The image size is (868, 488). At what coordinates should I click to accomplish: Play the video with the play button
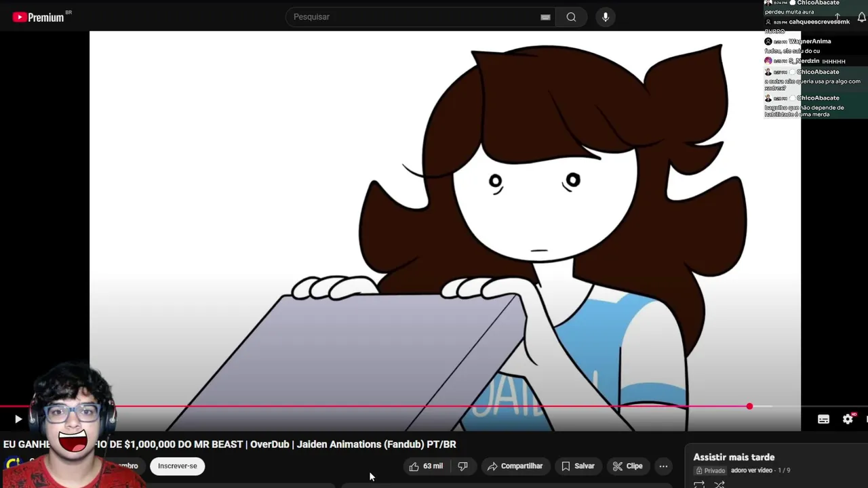coord(18,420)
